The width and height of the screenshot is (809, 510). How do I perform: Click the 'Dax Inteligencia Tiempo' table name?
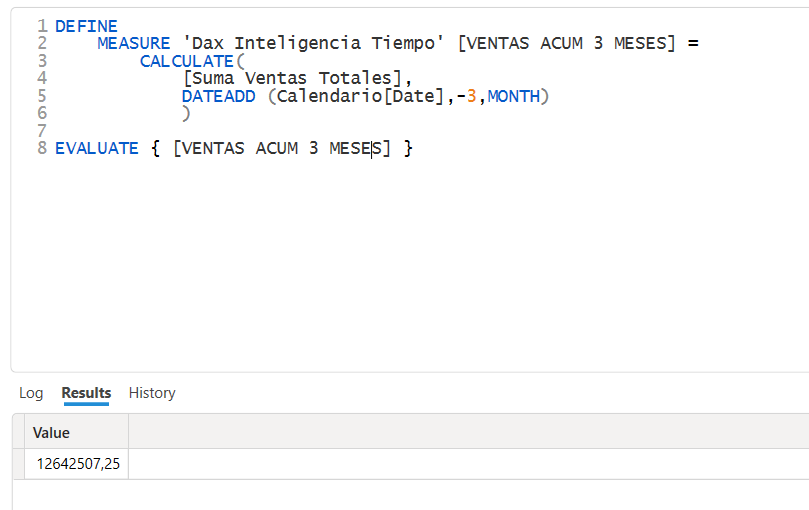(313, 43)
